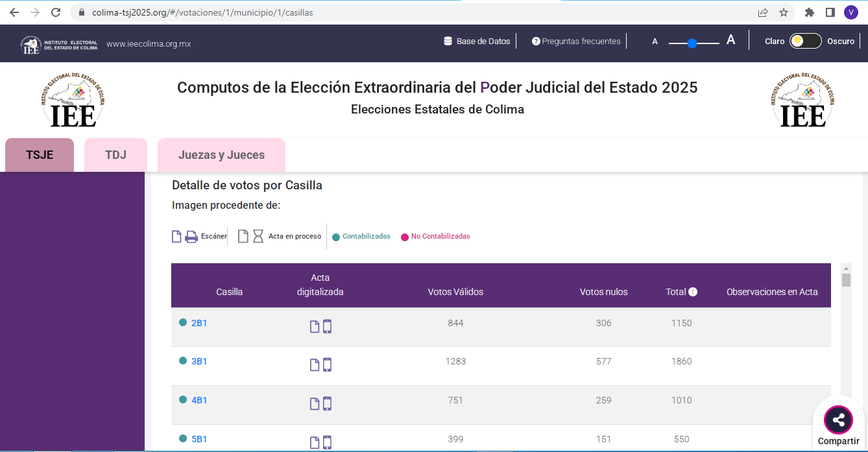The height and width of the screenshot is (452, 868).
Task: Open the mobile phone icon for casilla 3B1
Action: click(327, 365)
